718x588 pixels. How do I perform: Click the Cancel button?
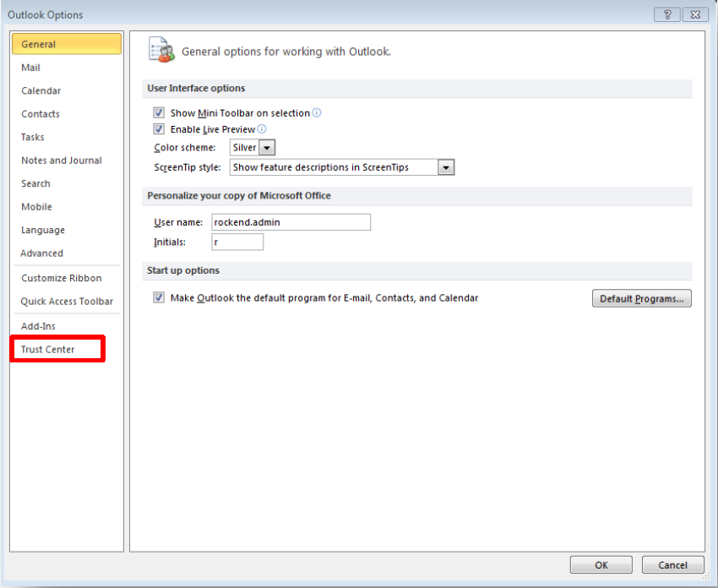(672, 565)
